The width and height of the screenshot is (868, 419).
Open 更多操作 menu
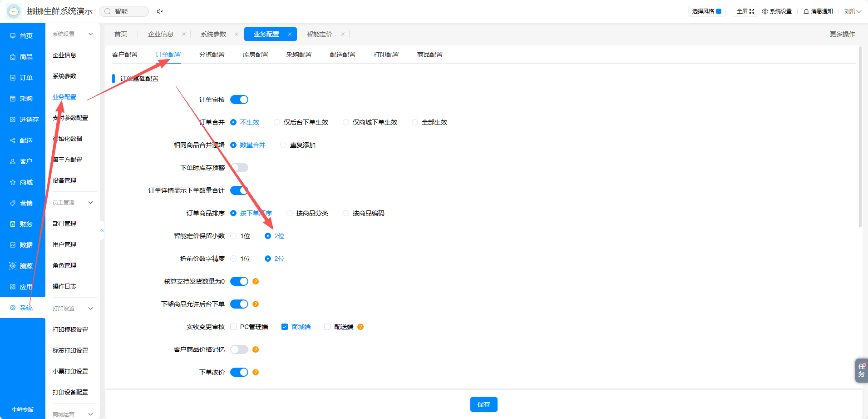[x=843, y=34]
